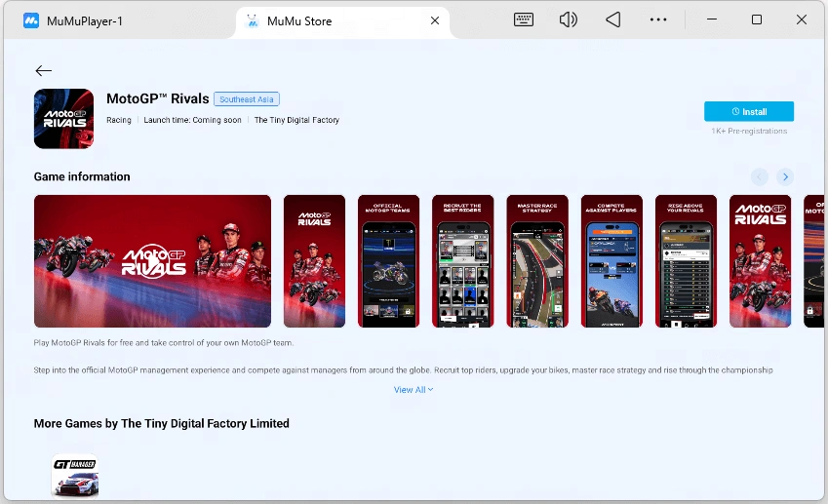
Task: Show next screenshots with right arrow
Action: (785, 176)
